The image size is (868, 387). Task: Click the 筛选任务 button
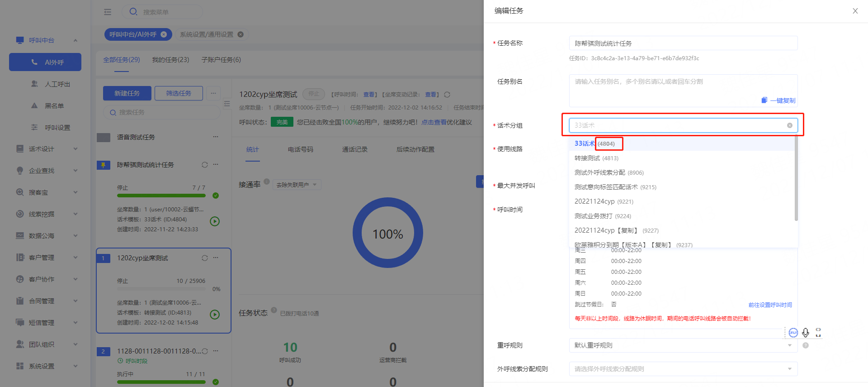pos(179,93)
